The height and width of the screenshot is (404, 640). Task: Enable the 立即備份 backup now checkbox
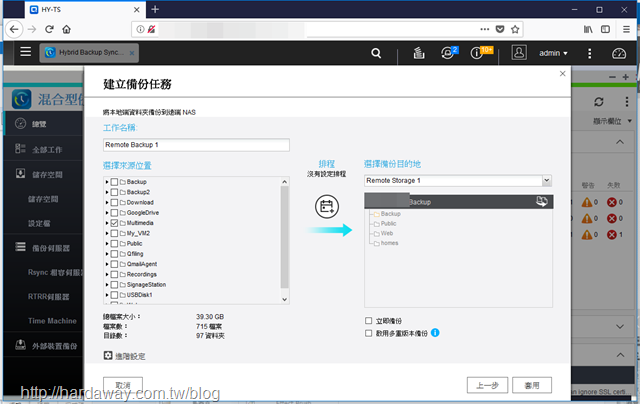tap(369, 321)
